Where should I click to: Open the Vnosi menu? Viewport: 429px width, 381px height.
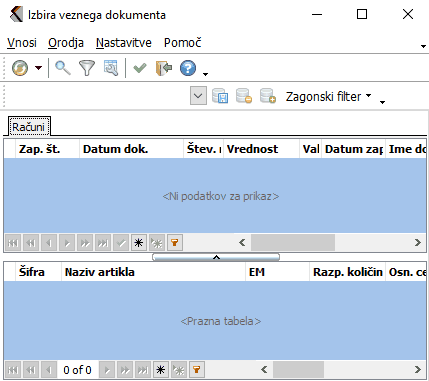(x=22, y=43)
